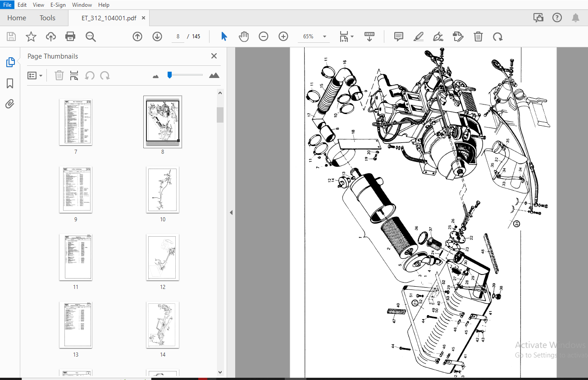Activate the hand pan tool

[244, 37]
